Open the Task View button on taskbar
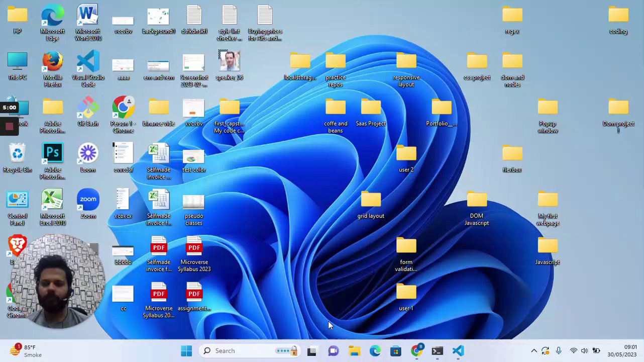644x362 pixels. [x=312, y=351]
